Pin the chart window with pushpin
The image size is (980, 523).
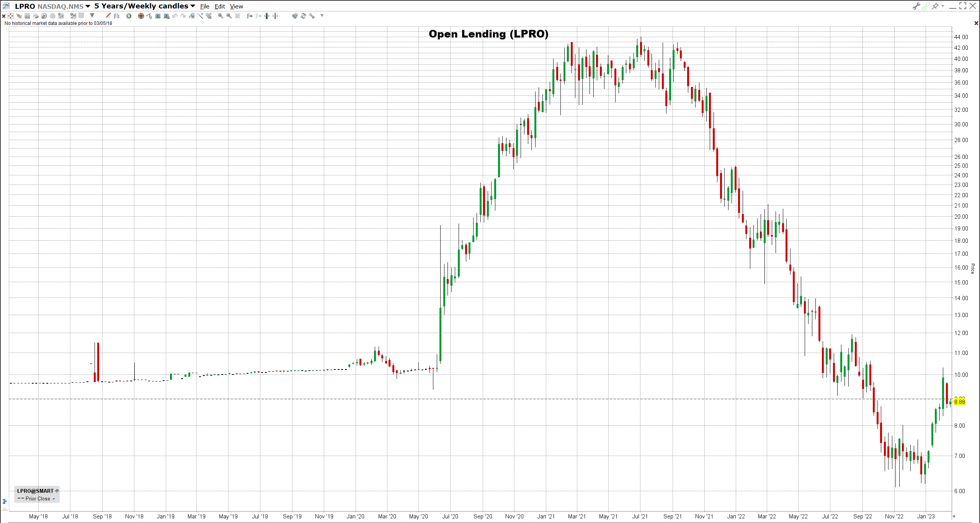pos(935,6)
